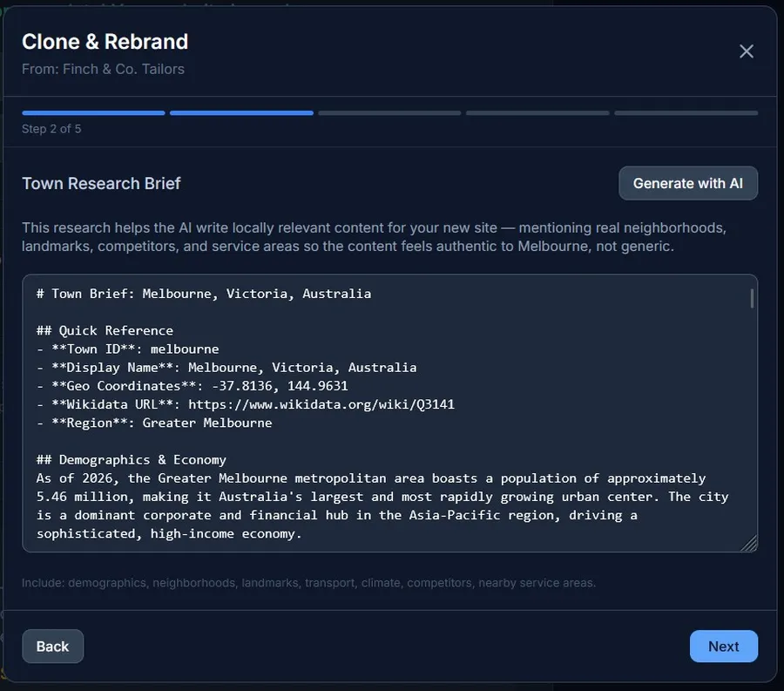Place cursor on the Town Brief title line
The height and width of the screenshot is (691, 784).
pyautogui.click(x=204, y=294)
